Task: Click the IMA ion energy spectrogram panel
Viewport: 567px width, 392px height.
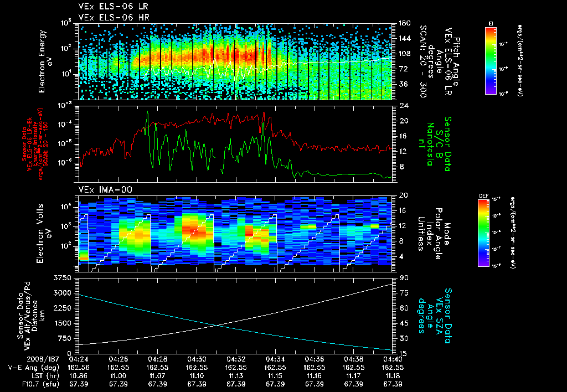Action: point(235,234)
